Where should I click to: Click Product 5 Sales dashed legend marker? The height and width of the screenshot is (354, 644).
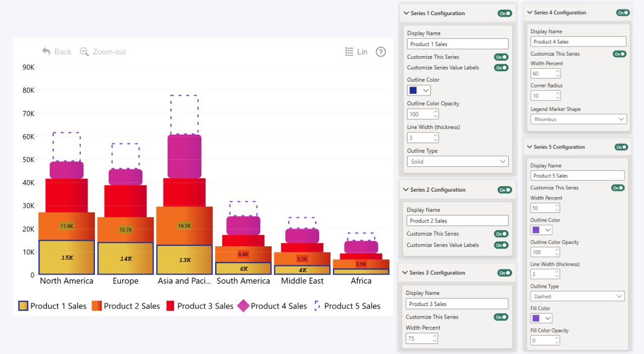317,306
